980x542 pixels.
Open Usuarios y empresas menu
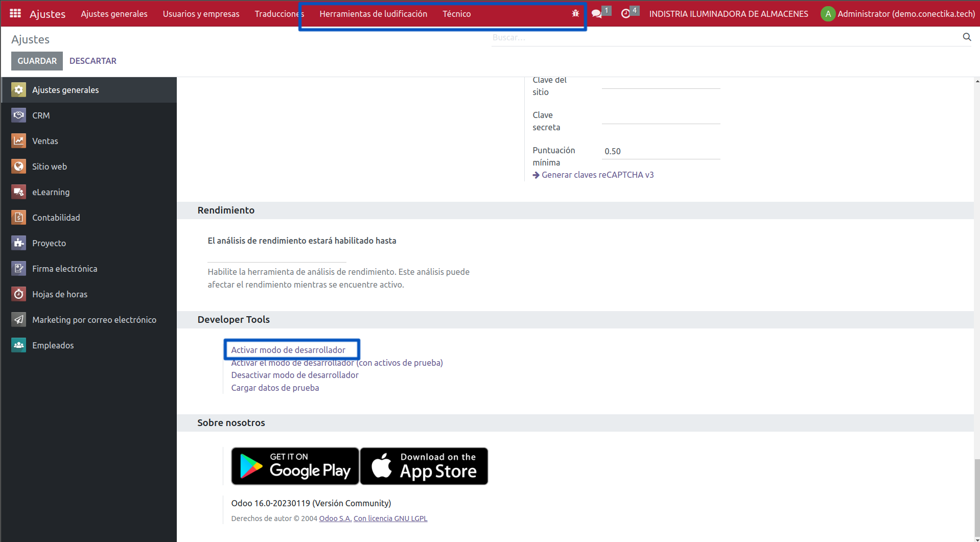click(x=201, y=14)
